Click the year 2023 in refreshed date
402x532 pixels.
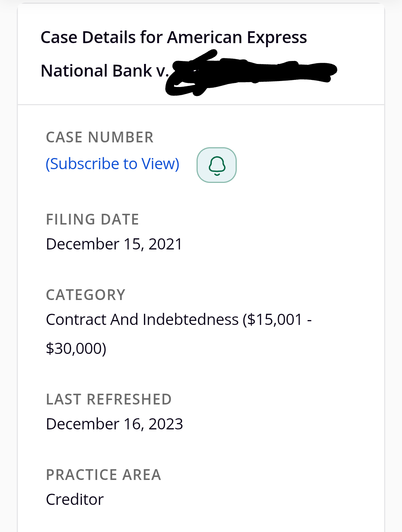pyautogui.click(x=166, y=424)
